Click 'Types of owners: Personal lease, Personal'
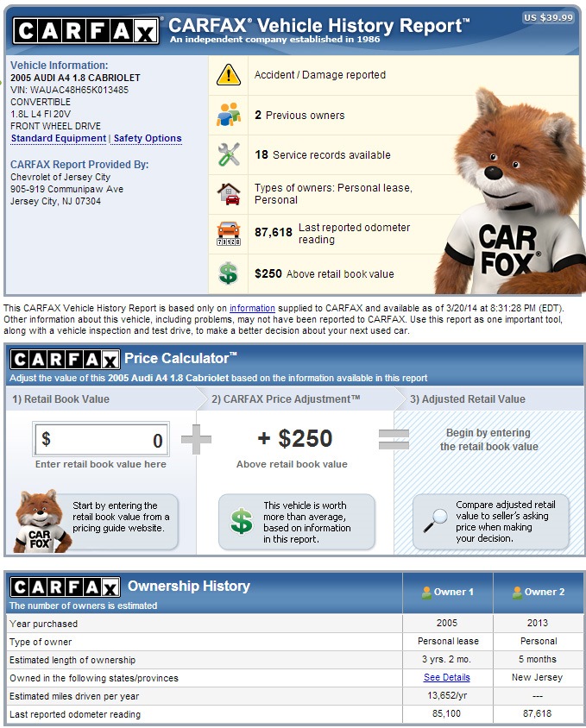Viewport: 586px width, 728px height. point(333,194)
